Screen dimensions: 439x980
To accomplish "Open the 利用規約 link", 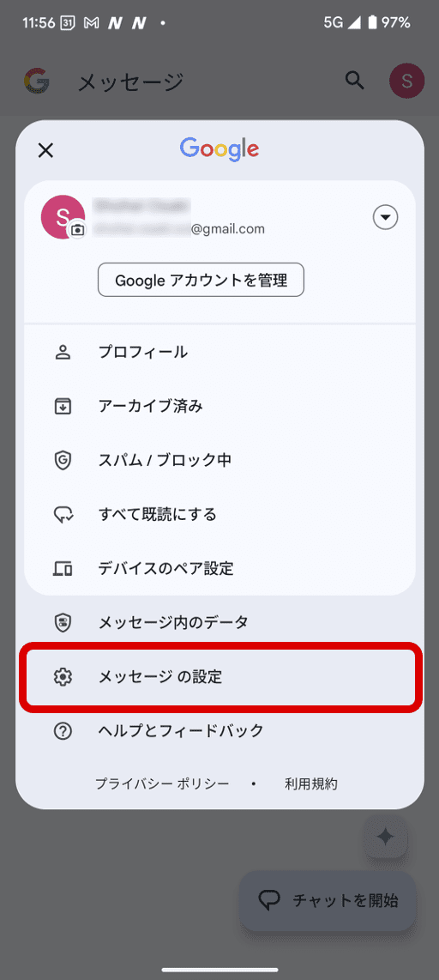I will click(311, 783).
